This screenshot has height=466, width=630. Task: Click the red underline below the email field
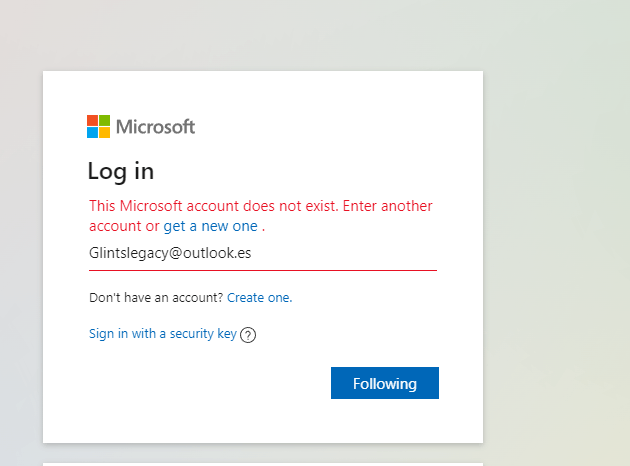(x=262, y=270)
